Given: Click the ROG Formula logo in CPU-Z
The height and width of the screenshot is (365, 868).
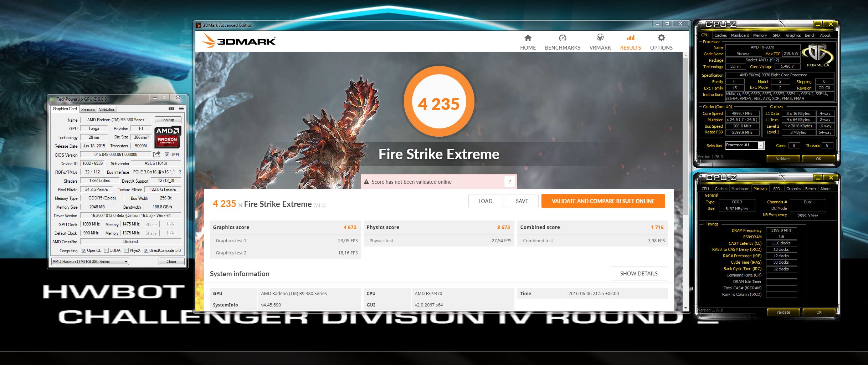Looking at the screenshot, I should 818,55.
